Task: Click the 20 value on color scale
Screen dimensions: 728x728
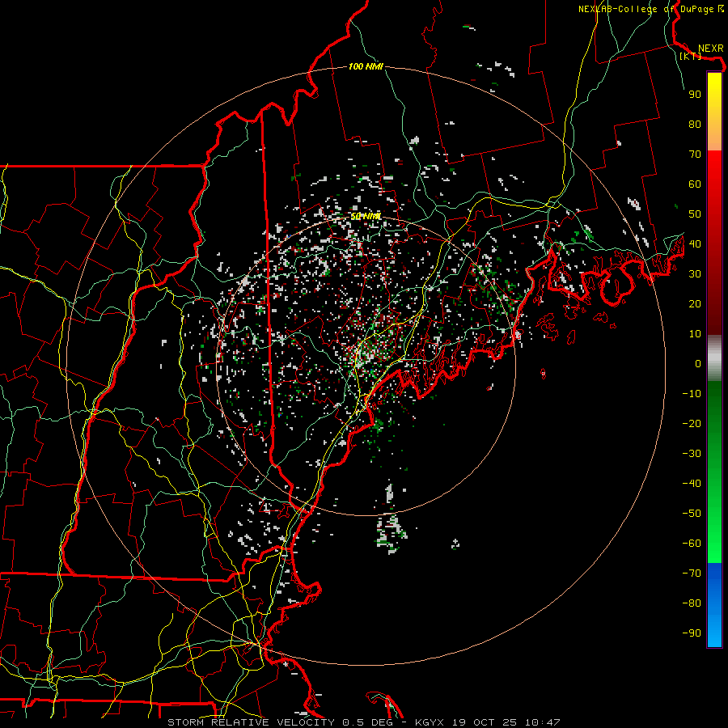Action: (695, 303)
